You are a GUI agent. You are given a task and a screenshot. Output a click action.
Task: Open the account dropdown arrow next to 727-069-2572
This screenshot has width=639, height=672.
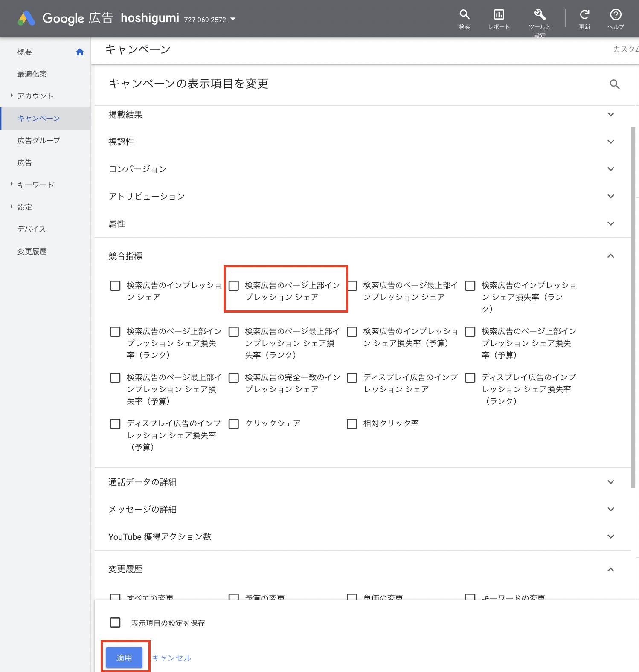pyautogui.click(x=233, y=19)
